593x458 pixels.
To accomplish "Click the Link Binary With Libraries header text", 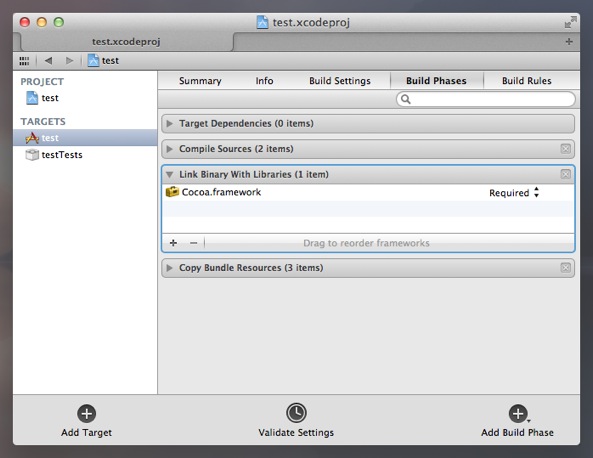I will point(254,174).
